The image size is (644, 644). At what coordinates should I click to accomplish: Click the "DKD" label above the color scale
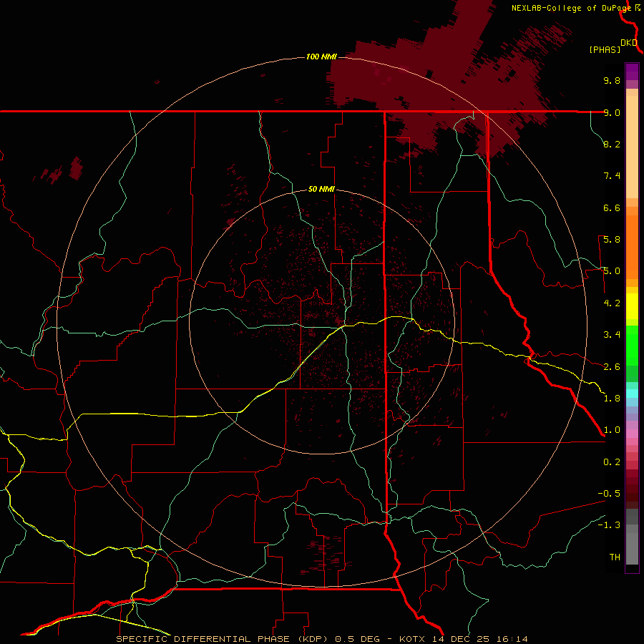coord(629,43)
